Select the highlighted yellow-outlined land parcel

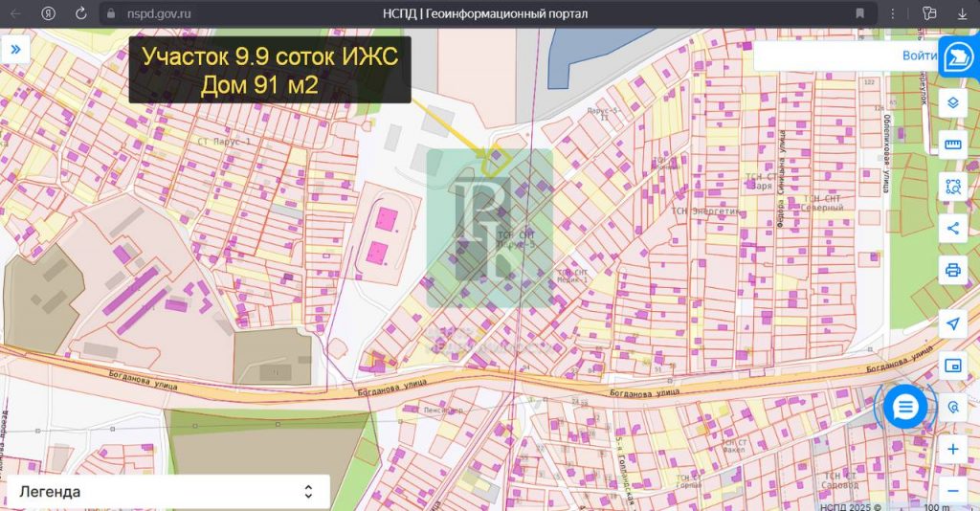[x=496, y=159]
